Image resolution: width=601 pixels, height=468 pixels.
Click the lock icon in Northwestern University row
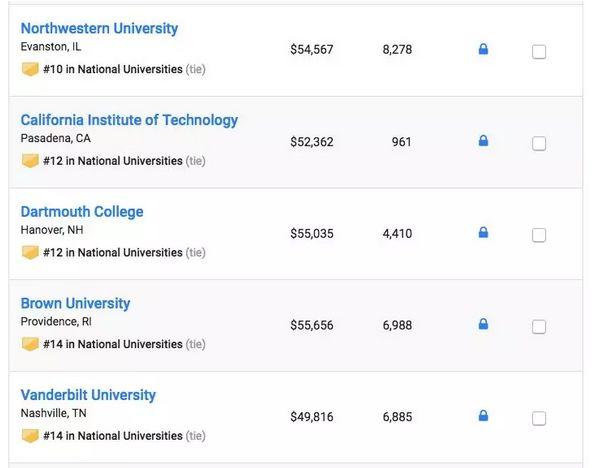(483, 49)
